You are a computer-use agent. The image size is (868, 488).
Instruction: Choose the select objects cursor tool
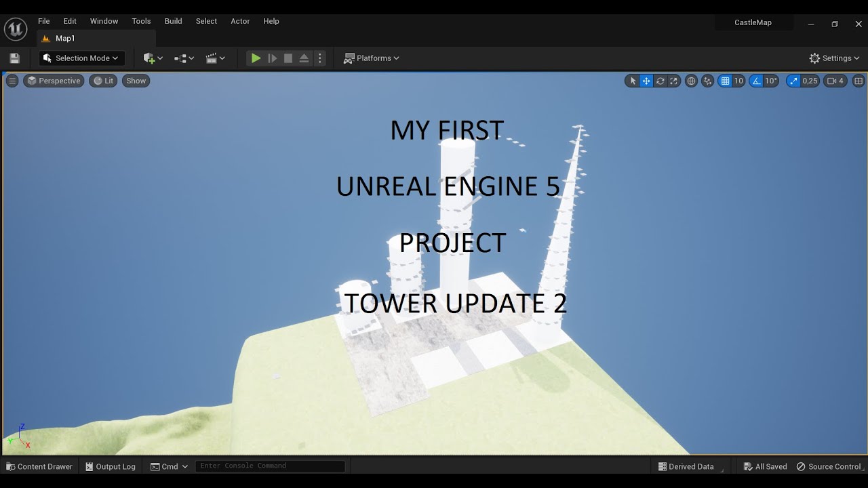point(633,81)
